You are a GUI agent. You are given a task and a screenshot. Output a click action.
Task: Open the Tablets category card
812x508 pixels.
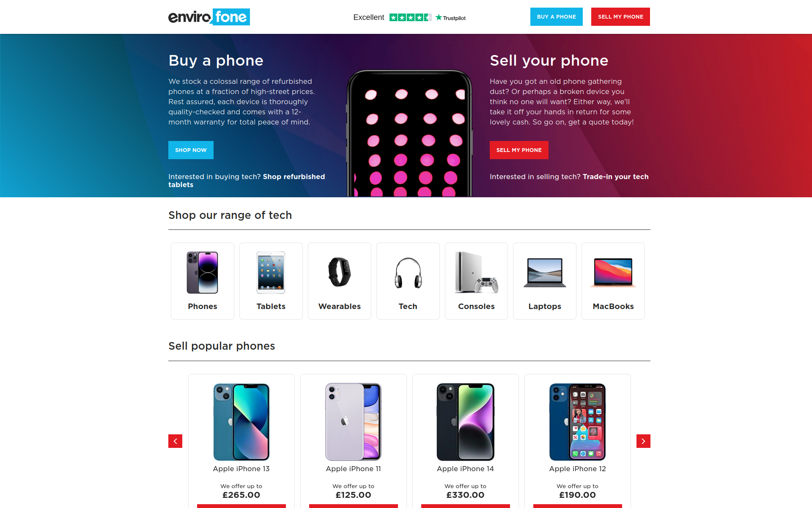(271, 281)
